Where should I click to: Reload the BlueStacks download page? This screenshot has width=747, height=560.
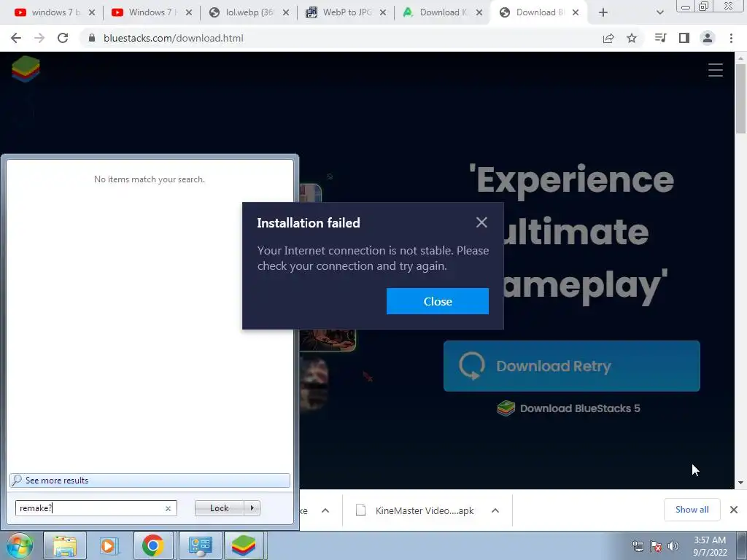pyautogui.click(x=63, y=38)
